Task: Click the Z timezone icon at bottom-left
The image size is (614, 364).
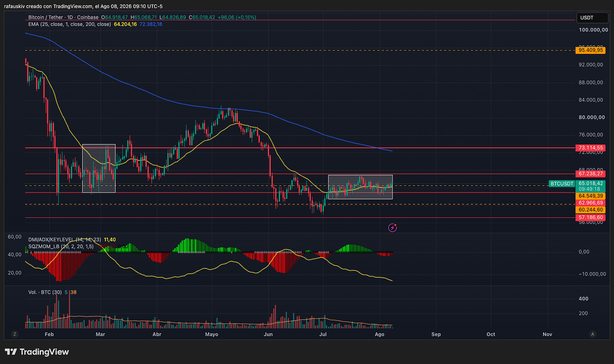Action: [15, 334]
